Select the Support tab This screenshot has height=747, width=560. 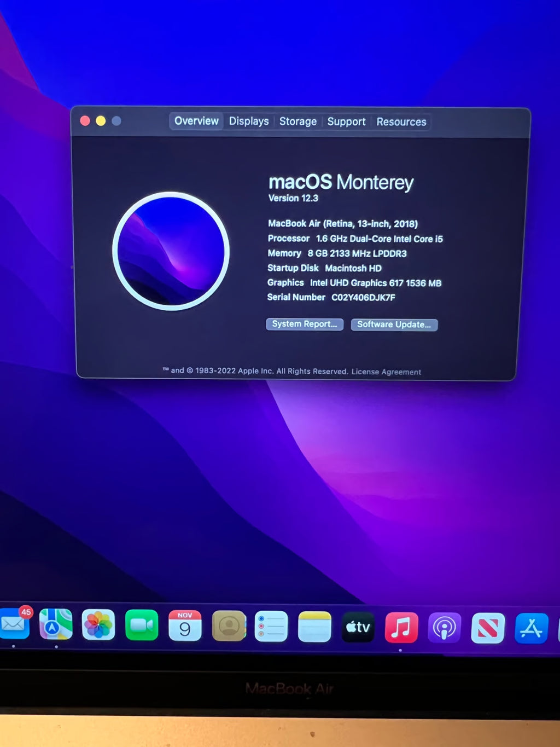point(346,121)
